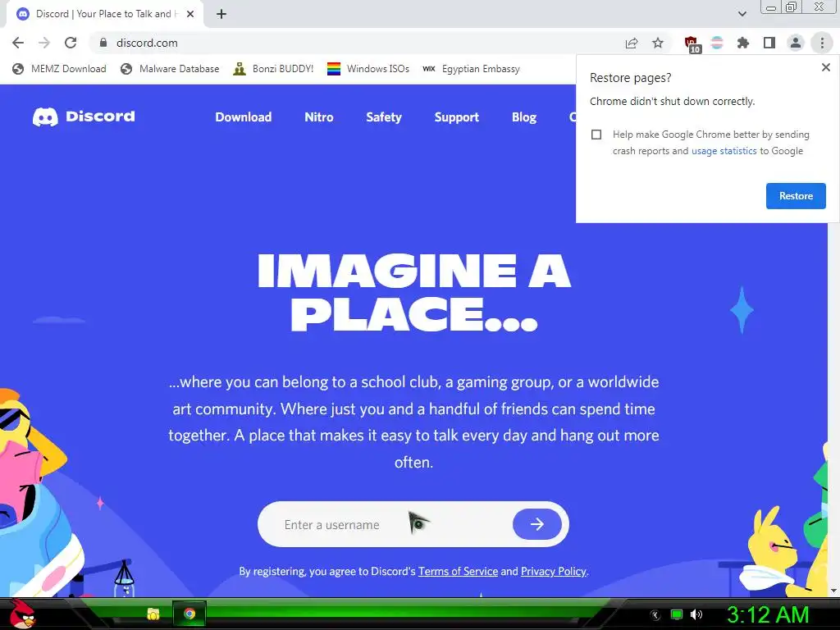Screen dimensions: 840x630
Task: Click the page scrollbar down arrow
Action: tap(833, 591)
